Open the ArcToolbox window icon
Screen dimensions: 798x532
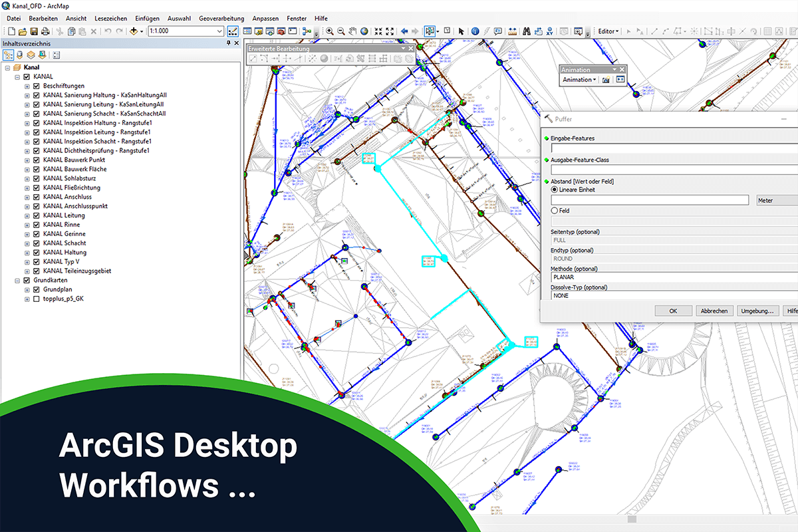click(x=280, y=31)
